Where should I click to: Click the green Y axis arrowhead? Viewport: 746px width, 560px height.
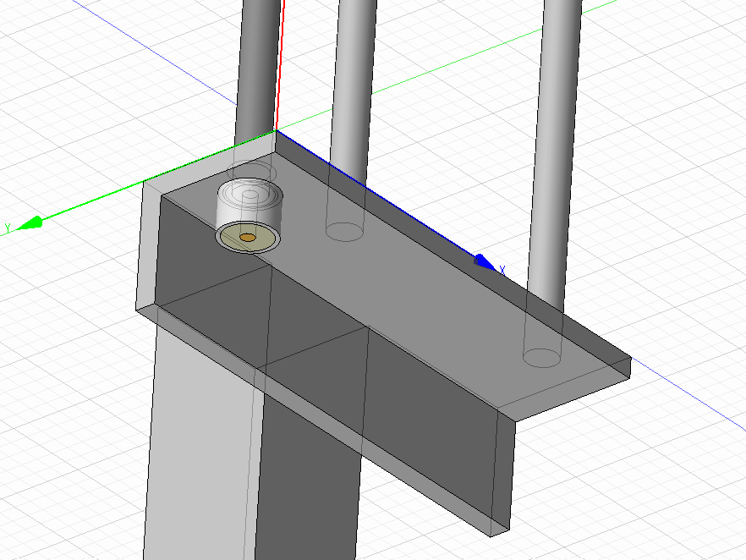click(30, 223)
